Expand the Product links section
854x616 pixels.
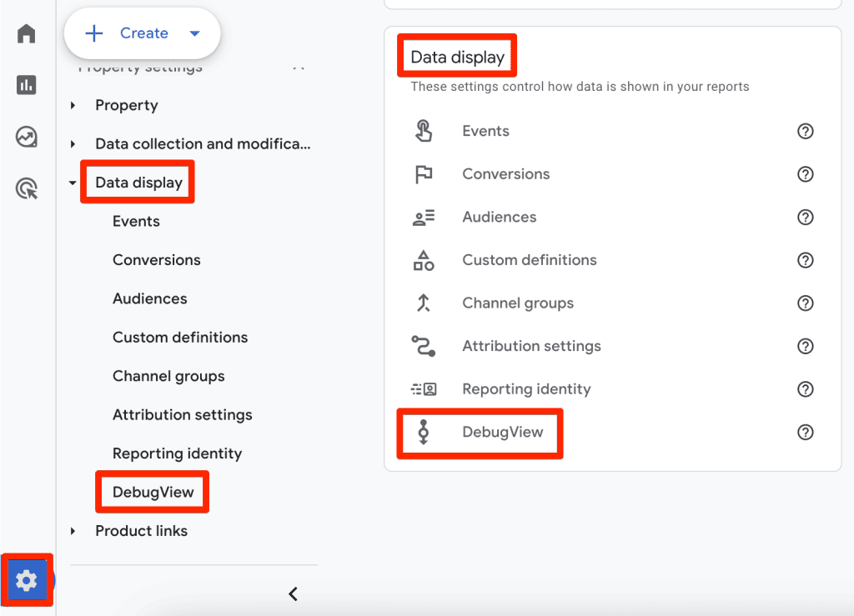73,531
